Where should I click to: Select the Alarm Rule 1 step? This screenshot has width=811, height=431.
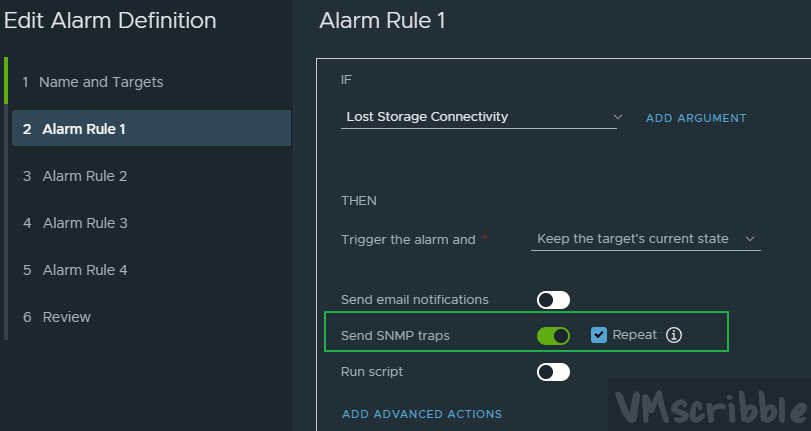click(84, 129)
